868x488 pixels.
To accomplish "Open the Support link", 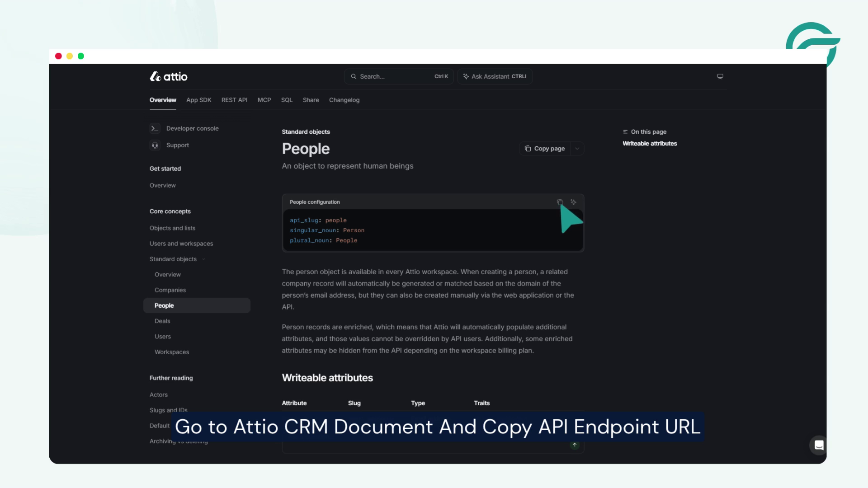I will tap(178, 145).
